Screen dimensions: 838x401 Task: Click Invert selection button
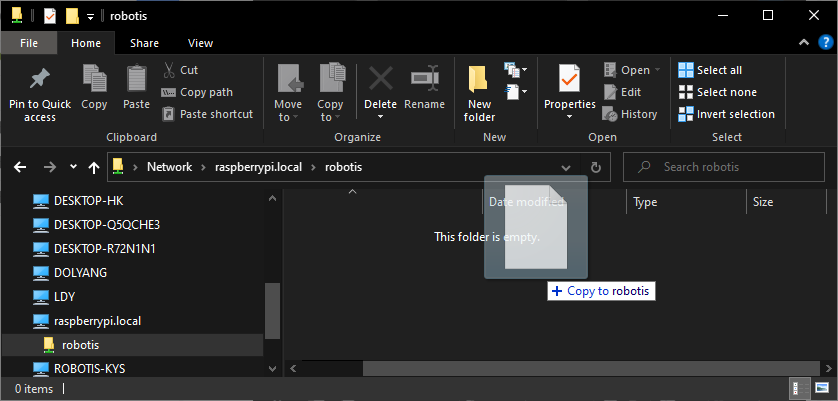coord(725,114)
